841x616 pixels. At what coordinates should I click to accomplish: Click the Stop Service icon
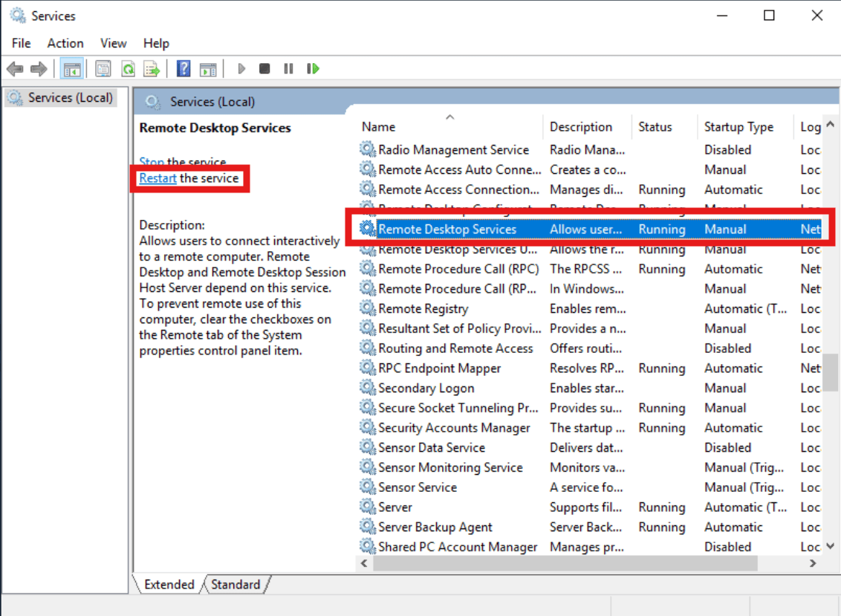coord(264,68)
